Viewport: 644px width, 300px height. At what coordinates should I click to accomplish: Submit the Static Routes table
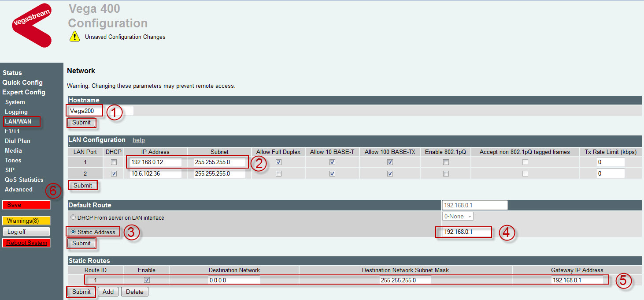(81, 292)
